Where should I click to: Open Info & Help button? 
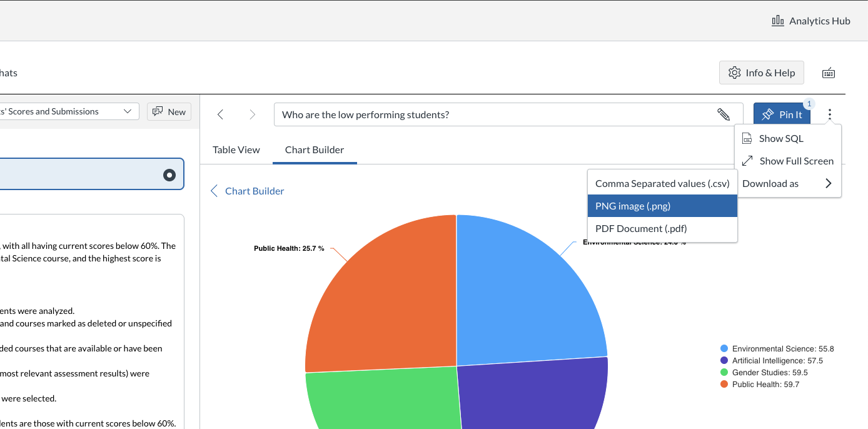pos(762,73)
